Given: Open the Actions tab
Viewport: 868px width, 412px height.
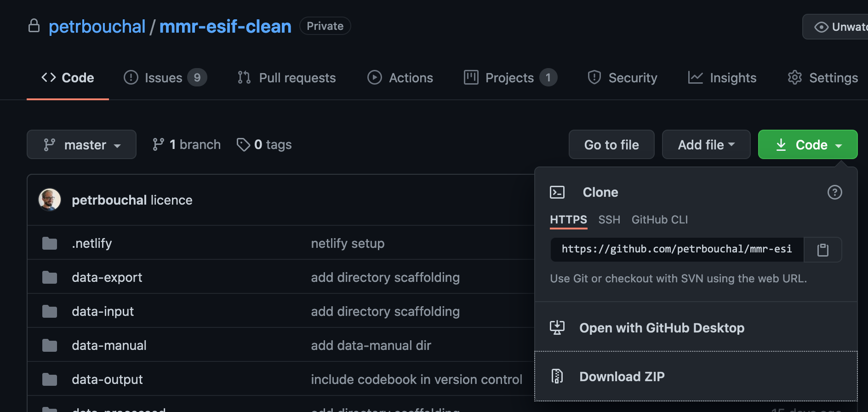Looking at the screenshot, I should click(x=400, y=78).
